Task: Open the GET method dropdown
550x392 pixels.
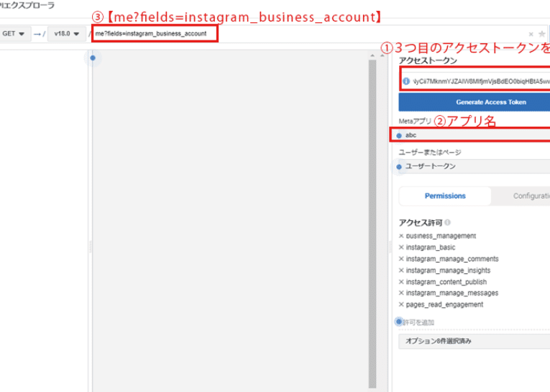Action: click(x=13, y=34)
